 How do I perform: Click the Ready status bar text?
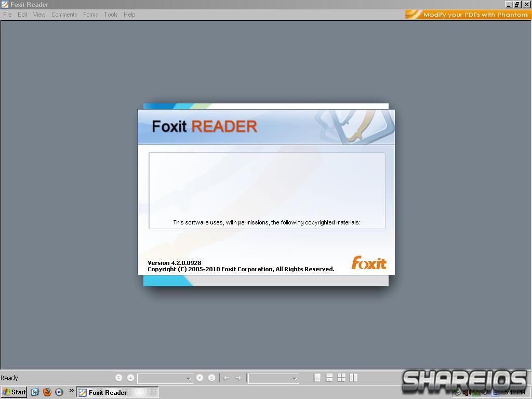(x=9, y=378)
